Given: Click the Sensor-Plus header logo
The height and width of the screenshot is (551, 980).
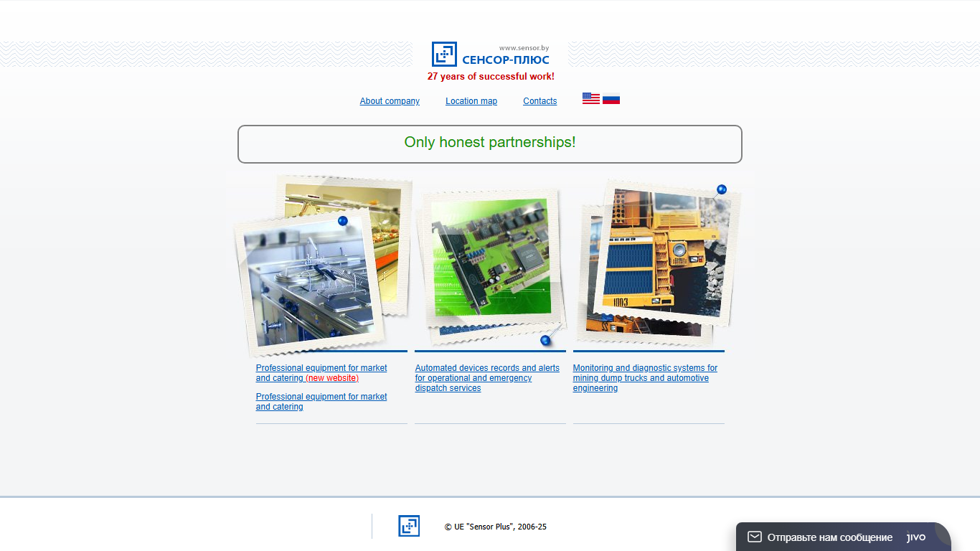Looking at the screenshot, I should pyautogui.click(x=491, y=55).
